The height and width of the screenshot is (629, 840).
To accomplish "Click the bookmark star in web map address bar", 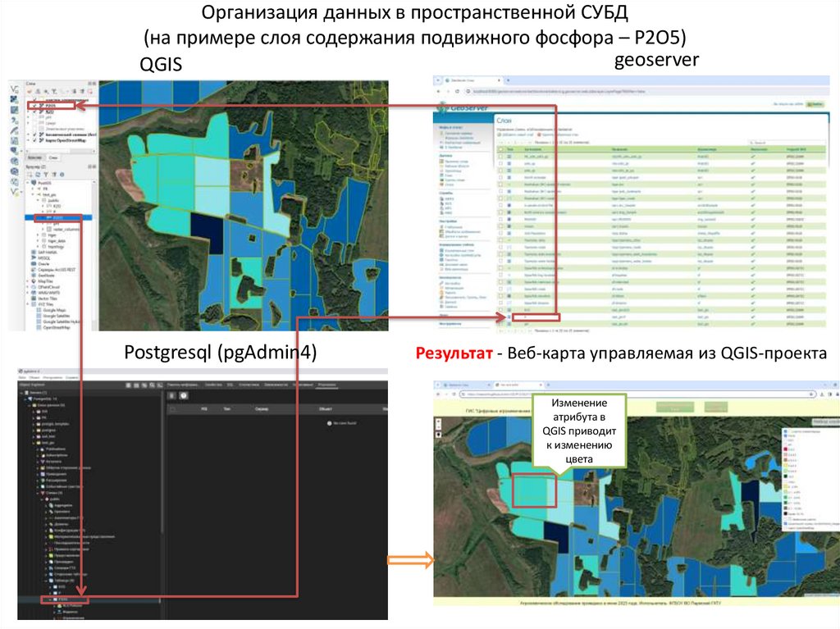I will 811,394.
